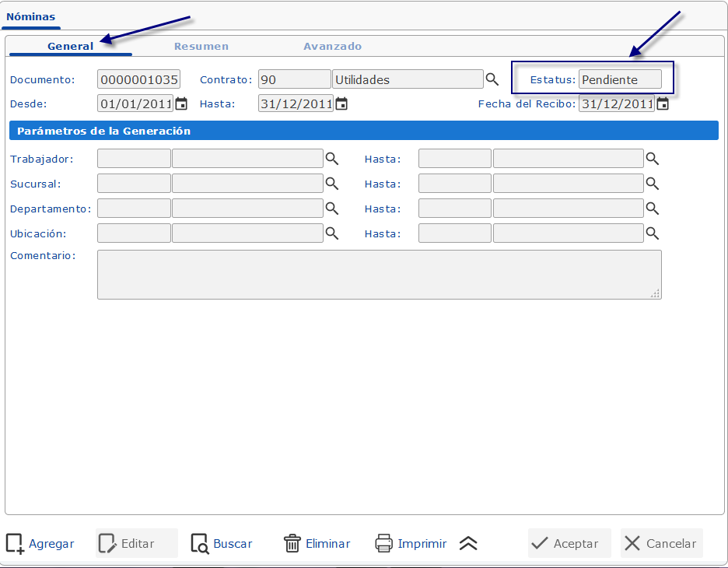Switch to the Avanzado tab
The width and height of the screenshot is (728, 568).
pos(332,47)
